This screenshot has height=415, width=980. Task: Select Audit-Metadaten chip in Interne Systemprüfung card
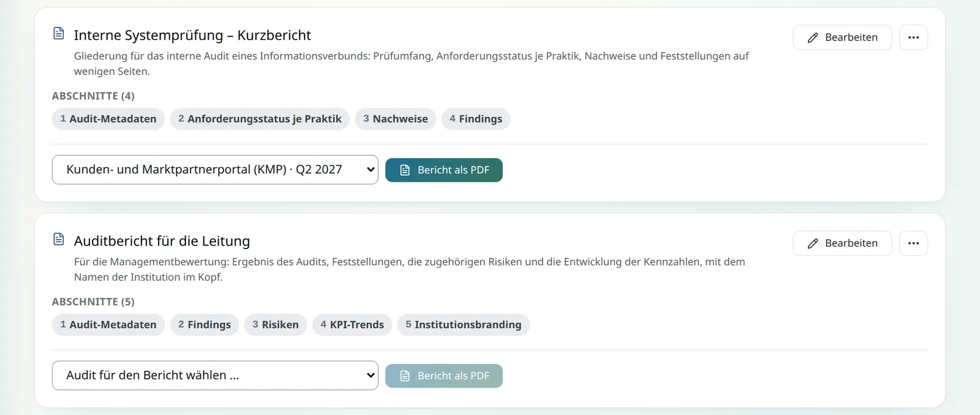[x=108, y=119]
